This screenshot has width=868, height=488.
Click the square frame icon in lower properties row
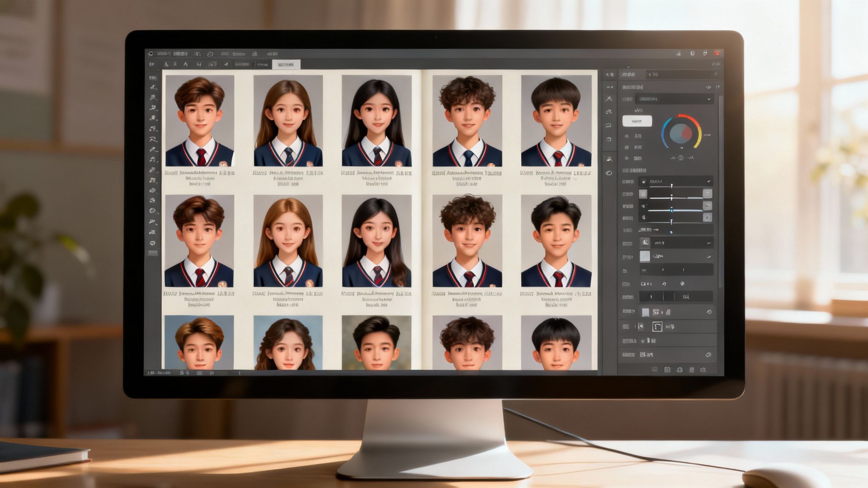click(x=657, y=327)
